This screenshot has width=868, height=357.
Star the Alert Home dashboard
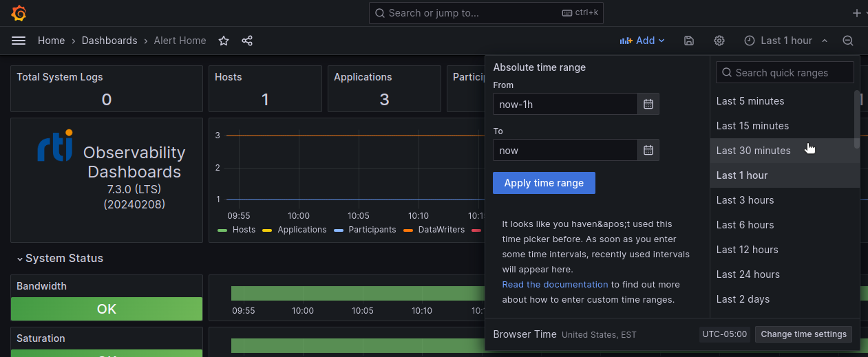224,41
